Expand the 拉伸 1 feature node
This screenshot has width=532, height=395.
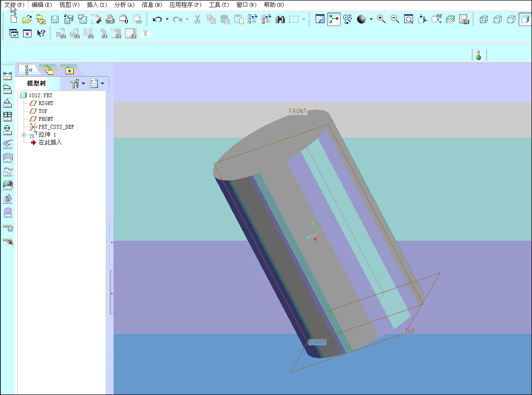24,135
